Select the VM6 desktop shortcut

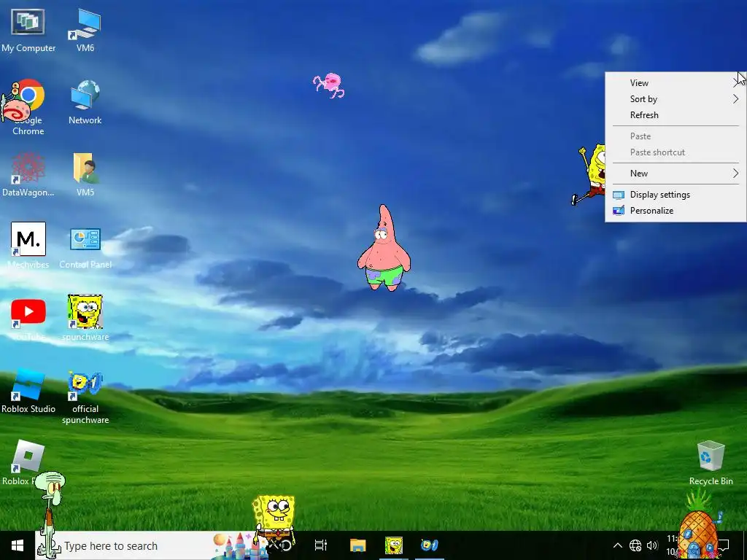click(x=85, y=31)
